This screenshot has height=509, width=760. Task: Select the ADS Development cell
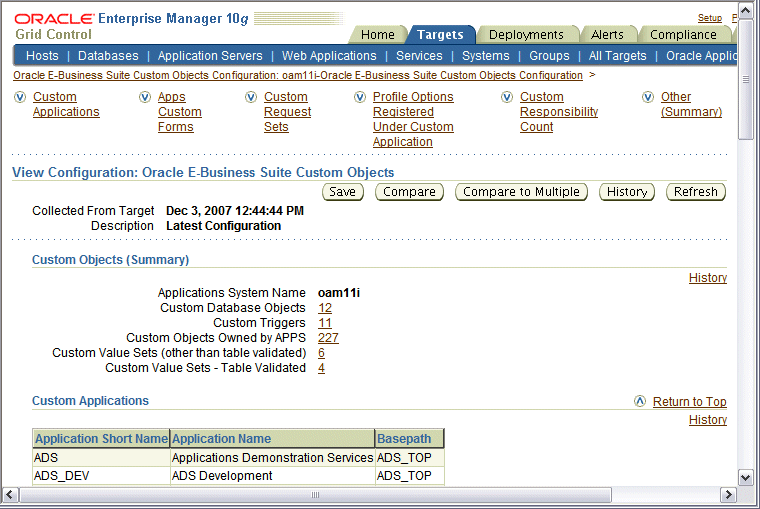tap(272, 476)
